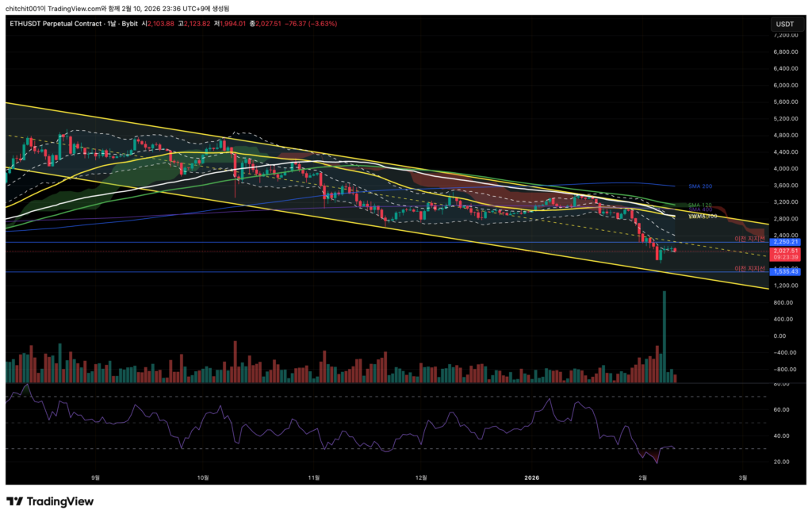Click the 3월 label on the time axis
The image size is (812, 518).
pos(742,478)
